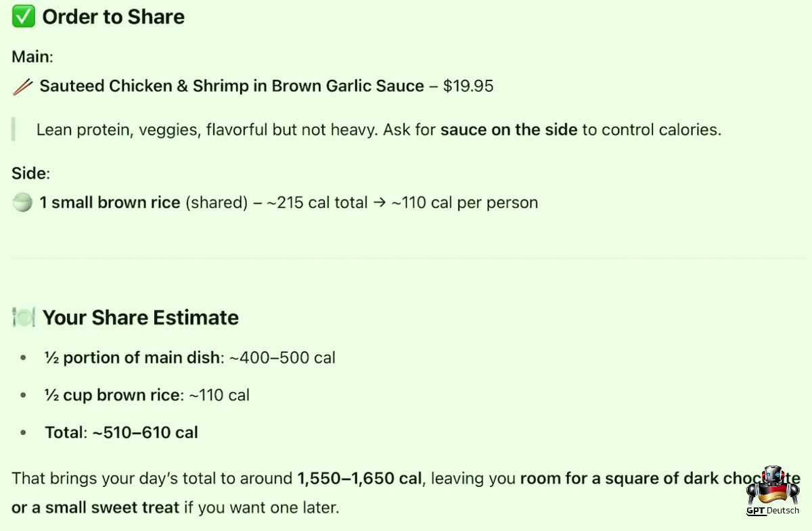Image resolution: width=812 pixels, height=531 pixels.
Task: Click the Your Share Estimate heading
Action: (x=141, y=318)
